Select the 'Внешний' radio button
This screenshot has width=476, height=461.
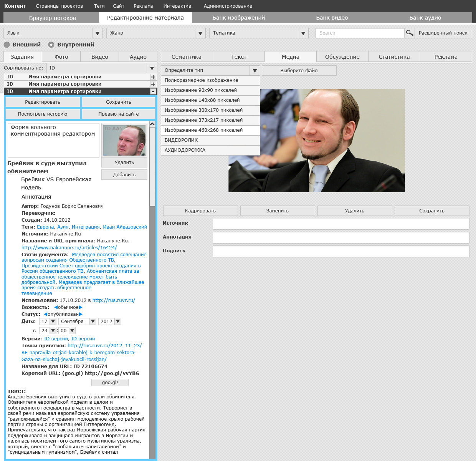(7, 45)
